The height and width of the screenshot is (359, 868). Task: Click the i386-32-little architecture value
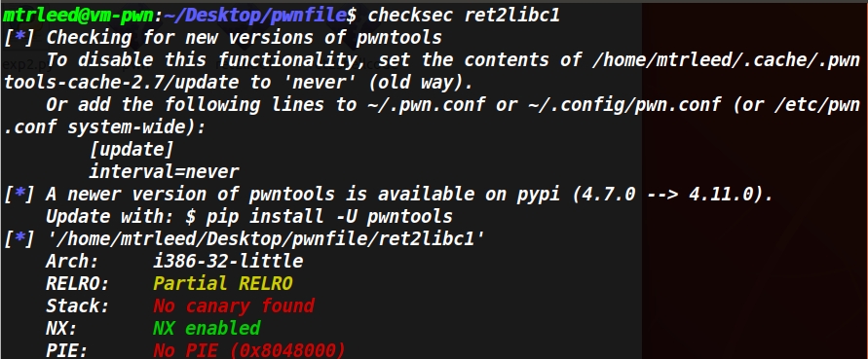pos(228,261)
